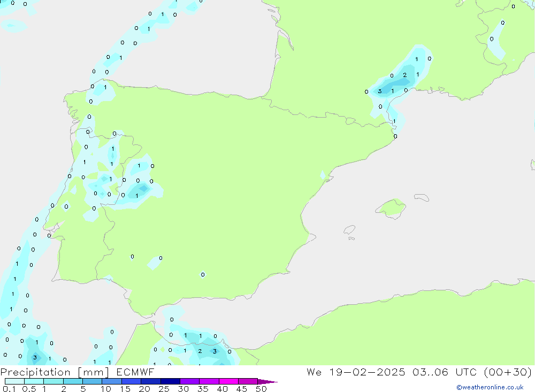Click the 1–2 mm legend color swatch

click(x=53, y=381)
